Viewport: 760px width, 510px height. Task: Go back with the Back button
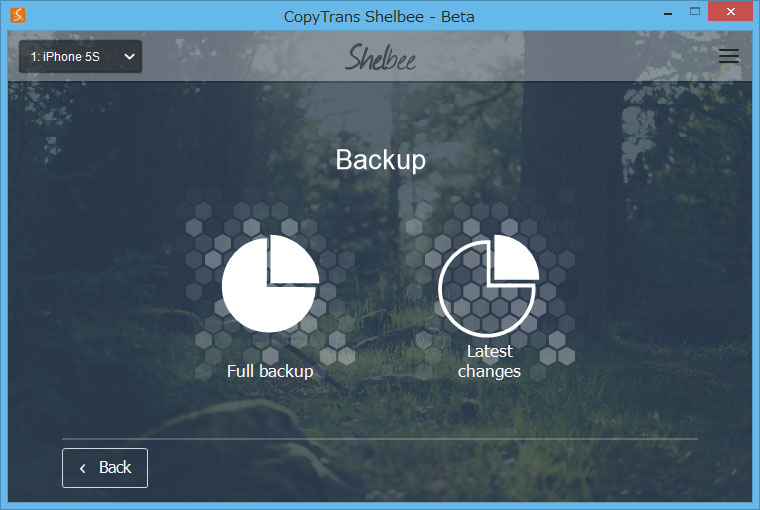[x=105, y=468]
